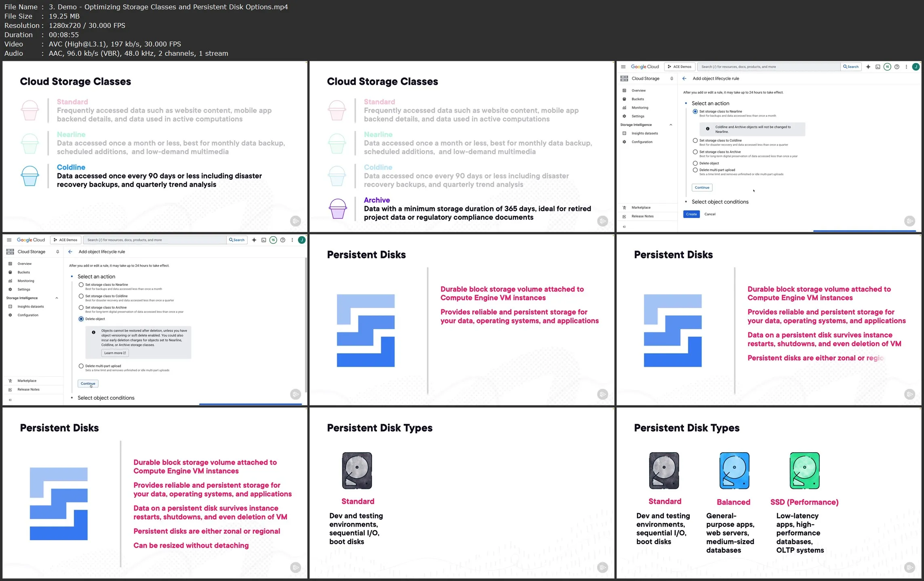Open slide thumbnail containing 'Can be resized without detaching'

click(x=155, y=493)
